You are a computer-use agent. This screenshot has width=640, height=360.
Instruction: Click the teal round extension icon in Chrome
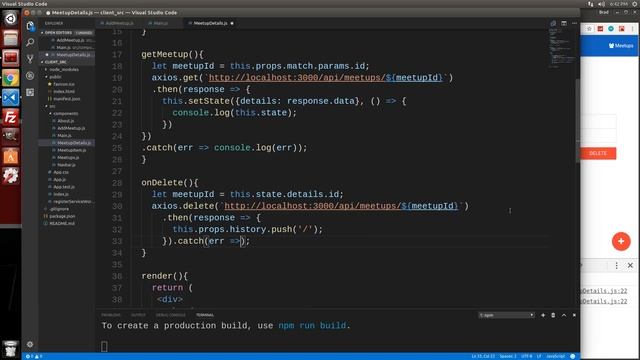(x=611, y=29)
